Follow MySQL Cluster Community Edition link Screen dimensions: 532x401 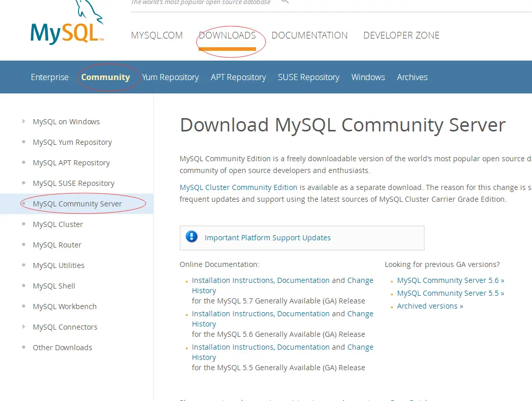[x=238, y=187]
